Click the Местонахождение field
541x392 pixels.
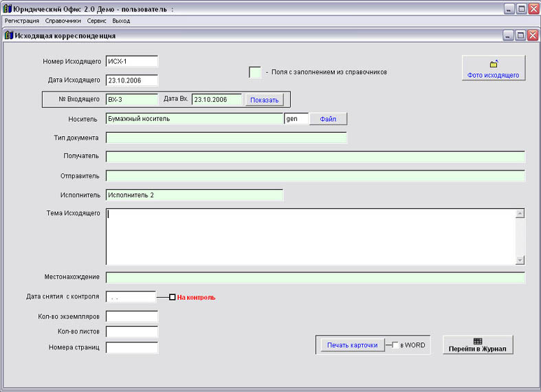tap(316, 277)
